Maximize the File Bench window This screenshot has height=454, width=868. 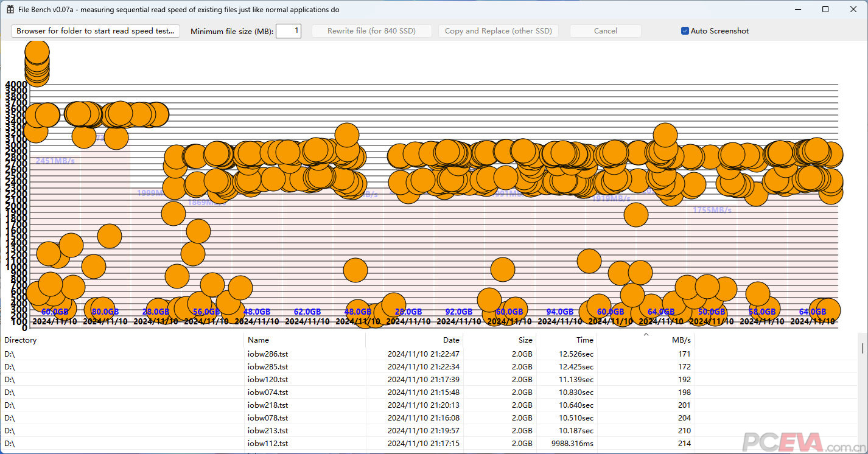825,9
